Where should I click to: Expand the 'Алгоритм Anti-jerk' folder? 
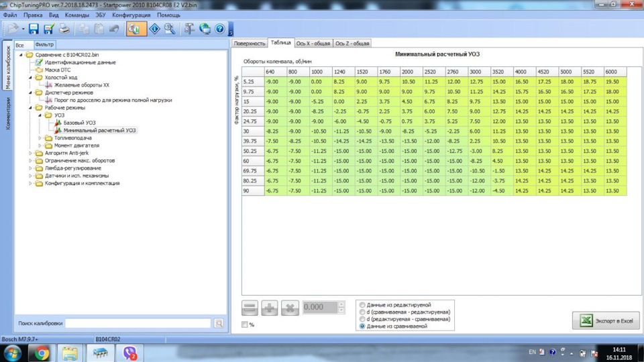pyautogui.click(x=30, y=153)
